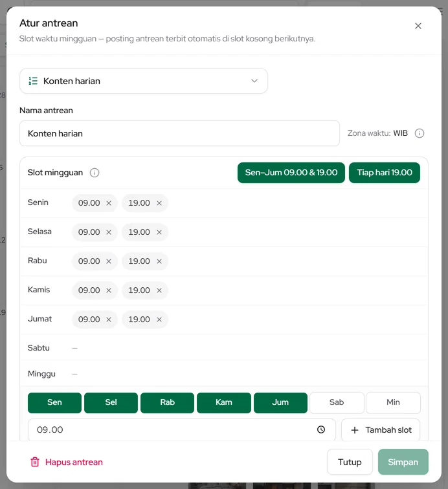Toggle the Sen day chip off
Screen dimensions: 448x489
click(x=54, y=402)
